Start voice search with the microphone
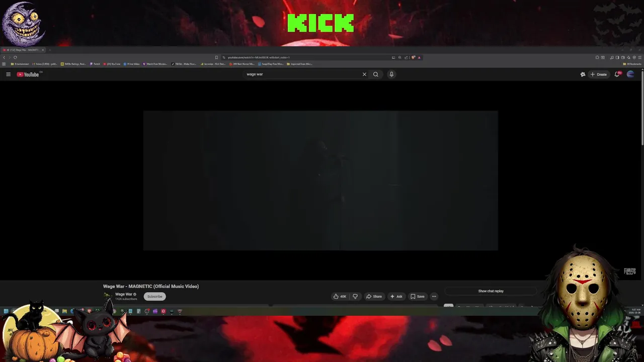 (x=391, y=74)
